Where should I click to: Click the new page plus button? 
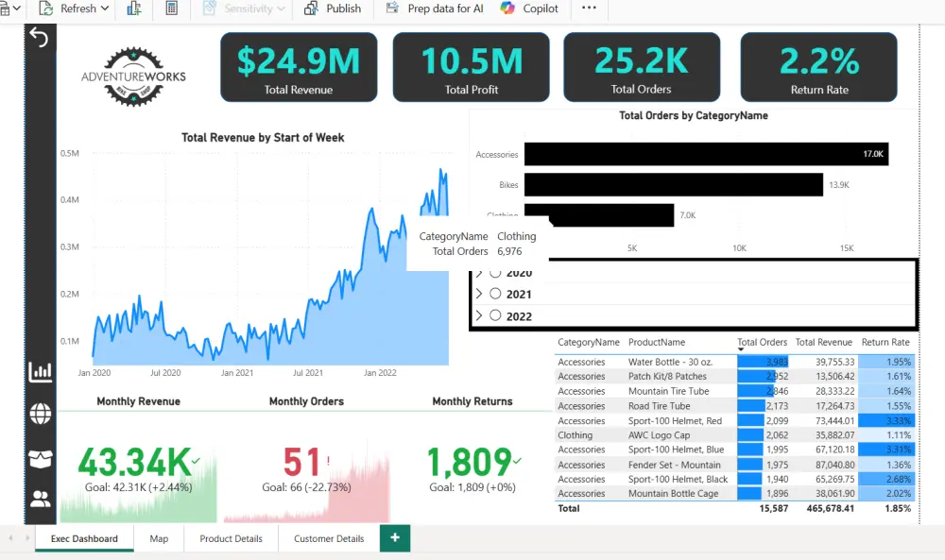tap(394, 538)
